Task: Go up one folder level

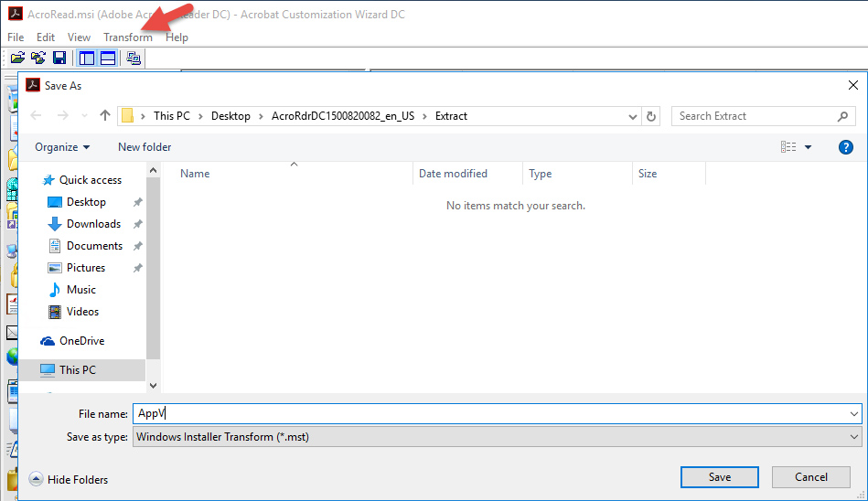Action: coord(105,116)
